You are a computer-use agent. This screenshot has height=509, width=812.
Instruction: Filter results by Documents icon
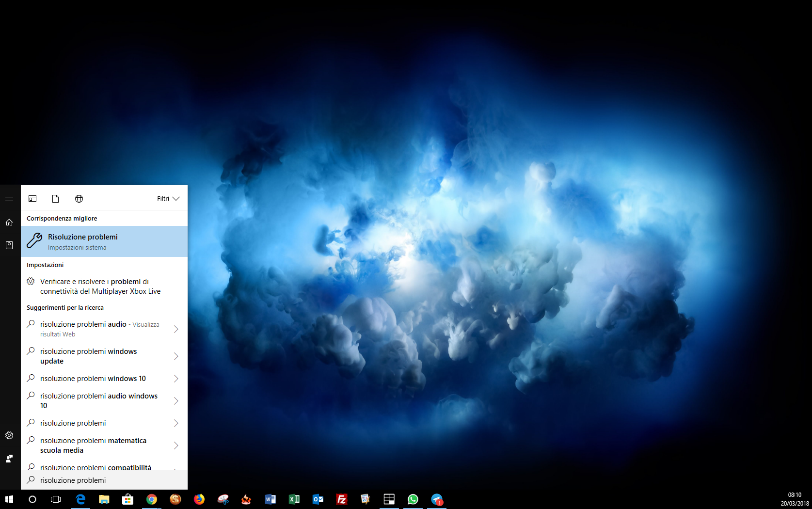tap(56, 199)
